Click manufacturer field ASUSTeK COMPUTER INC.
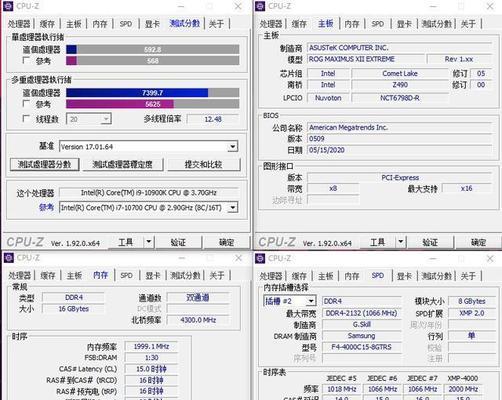Viewport: 502px width, 400px height. pyautogui.click(x=399, y=48)
